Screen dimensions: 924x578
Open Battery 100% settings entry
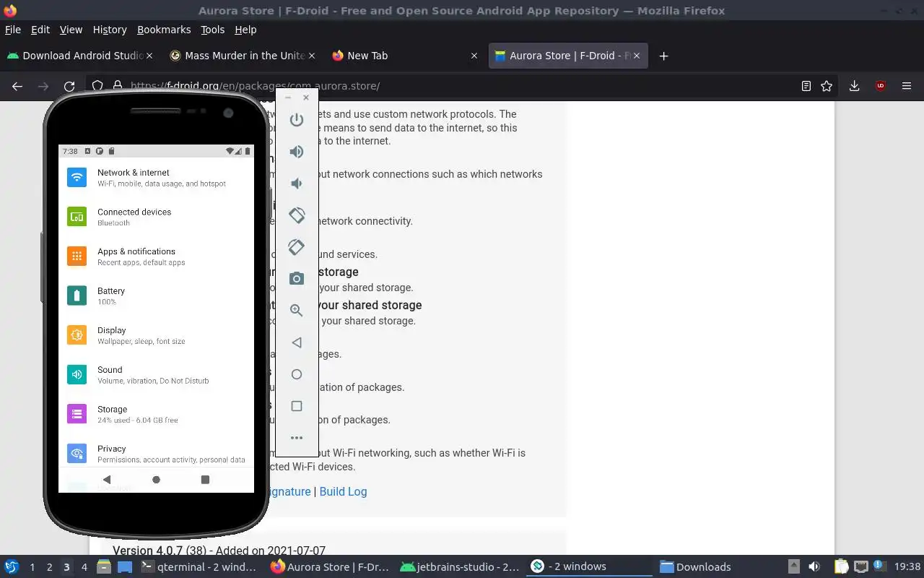[x=156, y=296]
